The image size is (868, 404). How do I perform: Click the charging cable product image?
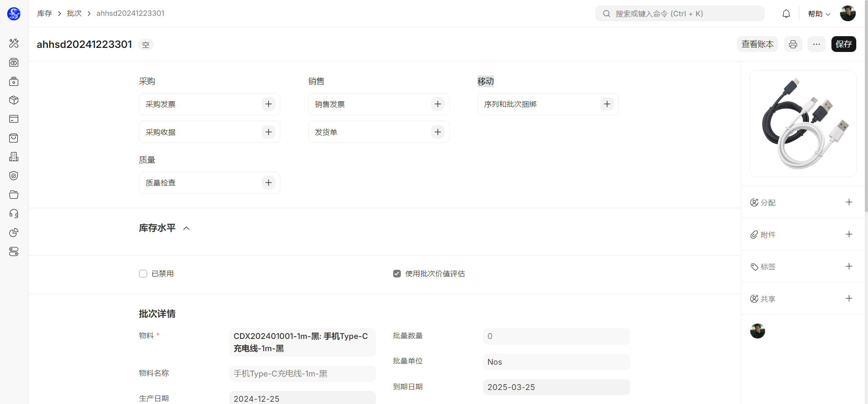pos(803,123)
